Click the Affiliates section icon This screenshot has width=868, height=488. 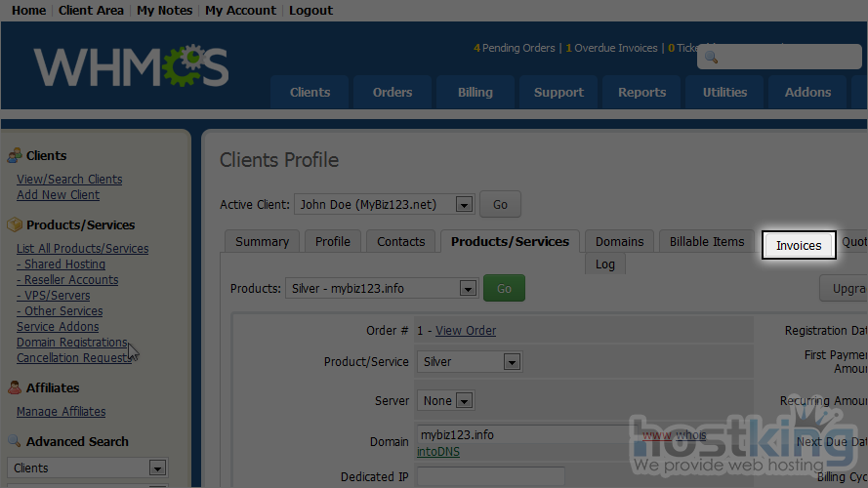14,387
